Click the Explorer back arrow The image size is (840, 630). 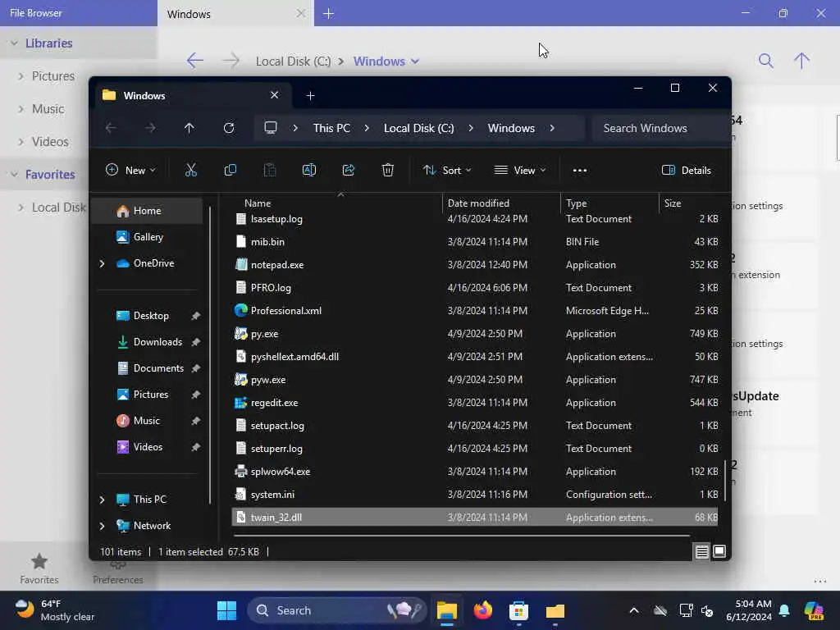[x=111, y=128]
